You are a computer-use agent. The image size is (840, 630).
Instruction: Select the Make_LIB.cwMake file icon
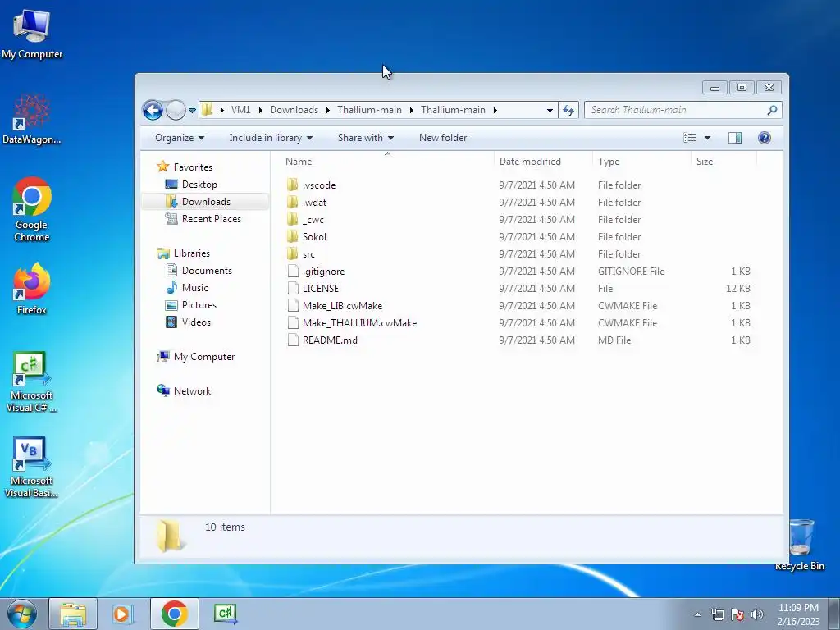point(293,305)
